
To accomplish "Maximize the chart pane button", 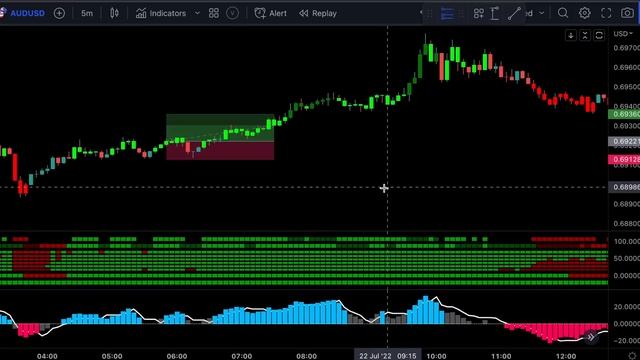I will point(599,35).
